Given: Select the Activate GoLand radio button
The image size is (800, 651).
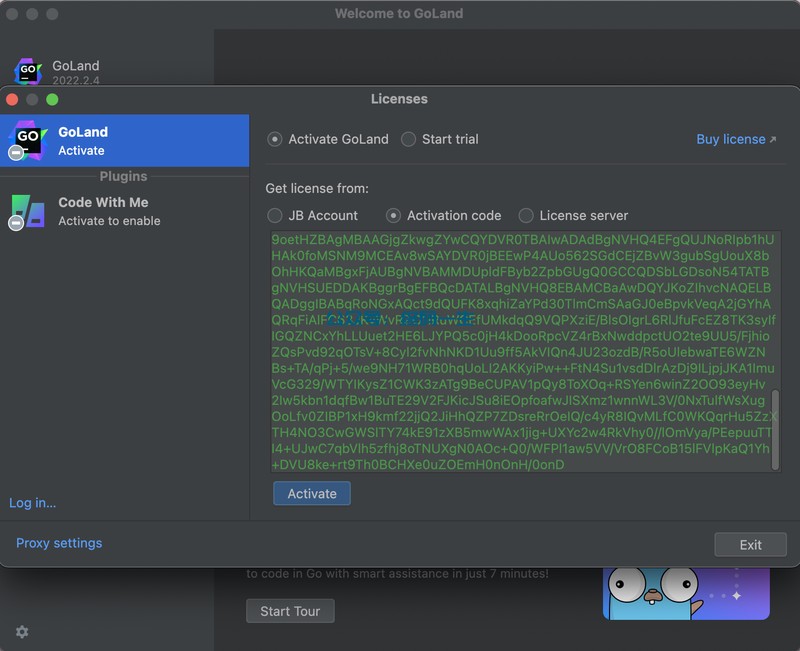Looking at the screenshot, I should click(x=275, y=139).
